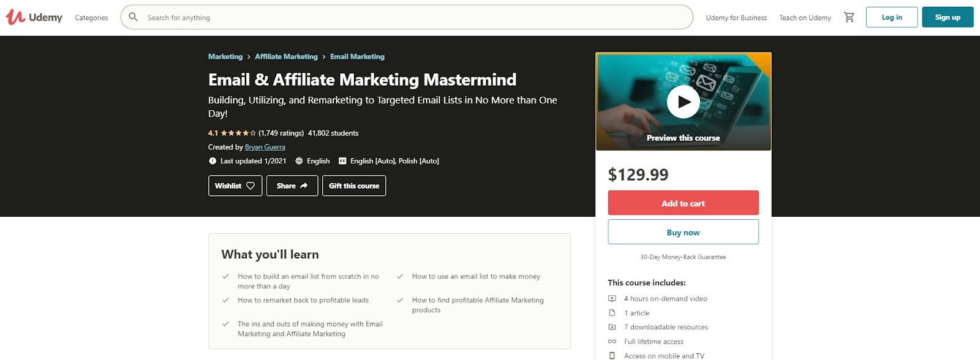The height and width of the screenshot is (360, 980).
Task: Click the downloadable resources icon
Action: point(612,327)
